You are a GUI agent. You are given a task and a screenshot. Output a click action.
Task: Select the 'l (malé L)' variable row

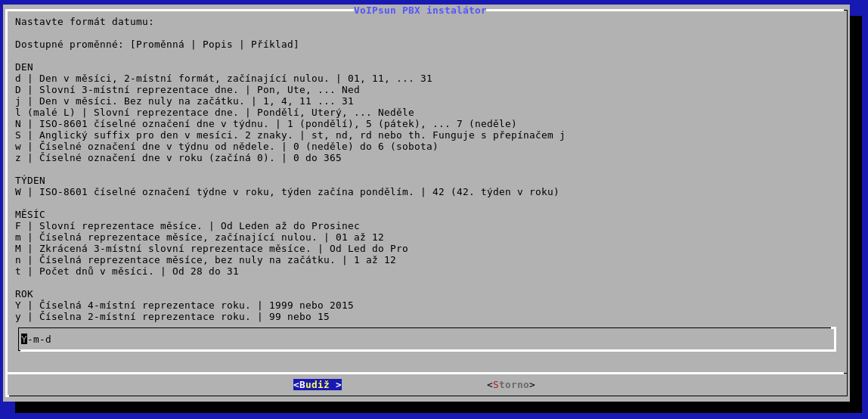pos(214,113)
